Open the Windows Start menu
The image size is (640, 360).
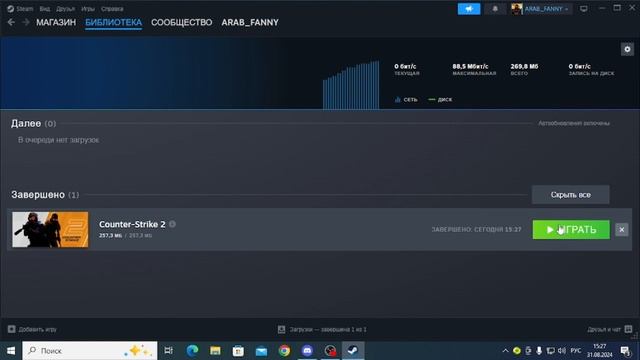click(x=11, y=351)
